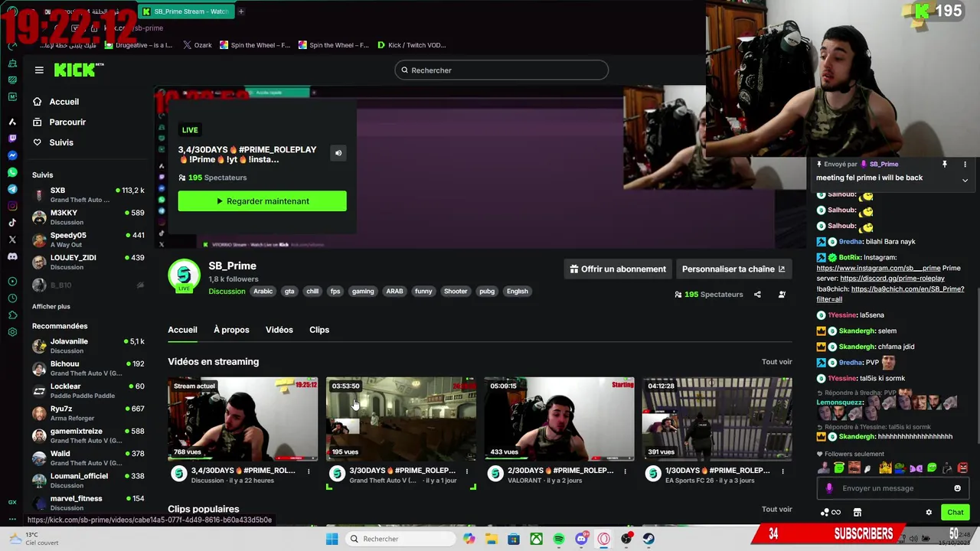Click Tout voir for Vidéos en streaming
This screenshot has height=551, width=980.
pyautogui.click(x=776, y=362)
